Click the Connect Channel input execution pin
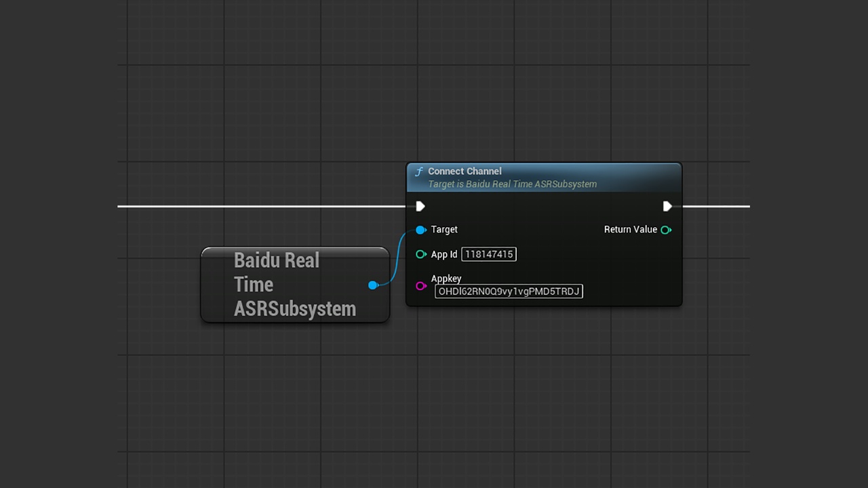The height and width of the screenshot is (488, 868). point(420,206)
